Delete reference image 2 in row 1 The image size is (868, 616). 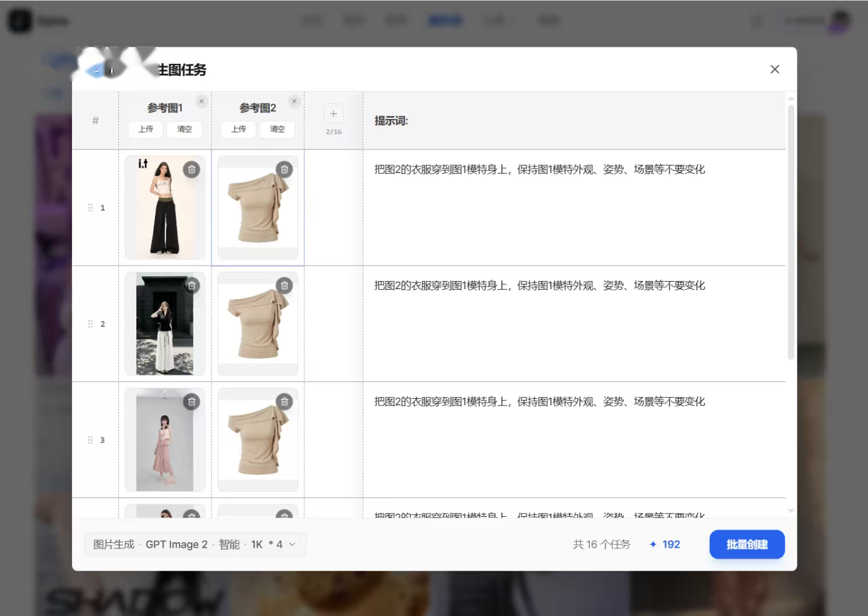(285, 169)
